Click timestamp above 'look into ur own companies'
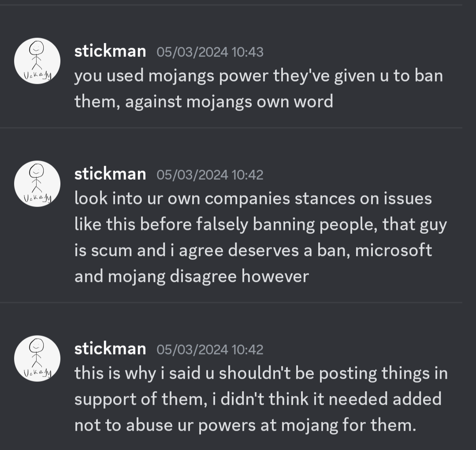Viewport: 476px width, 450px height. click(210, 175)
